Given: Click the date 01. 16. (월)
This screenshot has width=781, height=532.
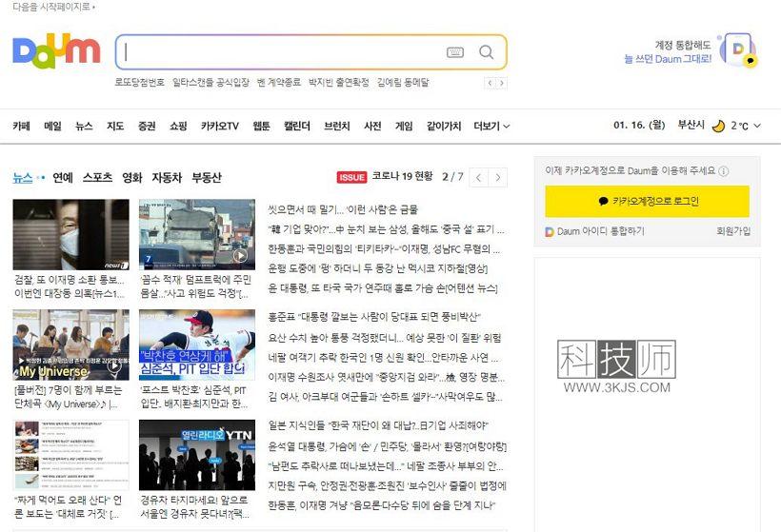Looking at the screenshot, I should 639,125.
